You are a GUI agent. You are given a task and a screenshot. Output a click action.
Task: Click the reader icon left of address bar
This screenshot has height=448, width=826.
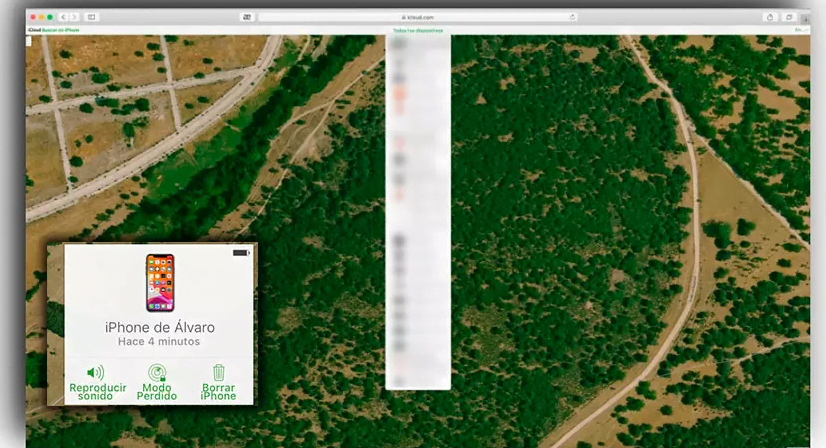point(247,17)
